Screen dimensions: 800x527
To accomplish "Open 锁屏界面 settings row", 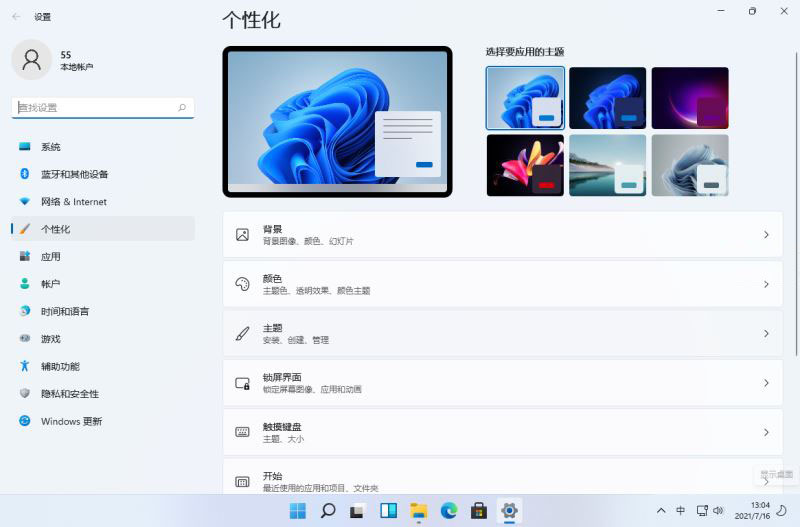I will coord(503,383).
